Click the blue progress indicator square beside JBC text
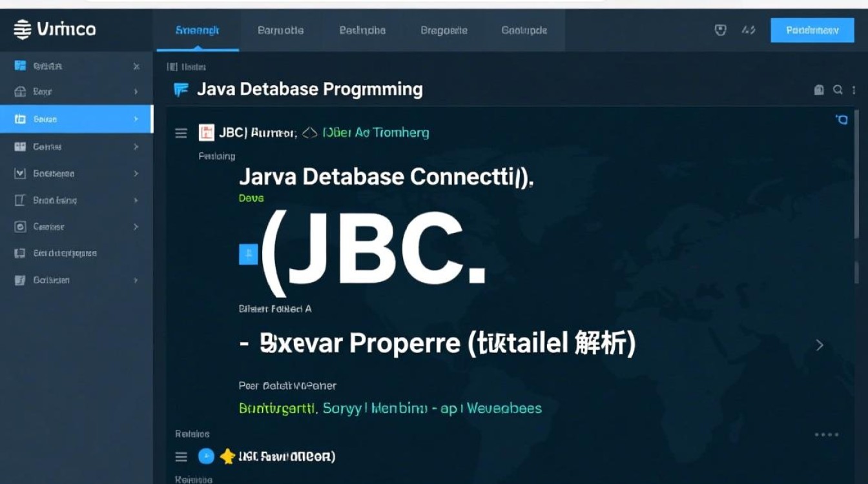 pos(248,254)
